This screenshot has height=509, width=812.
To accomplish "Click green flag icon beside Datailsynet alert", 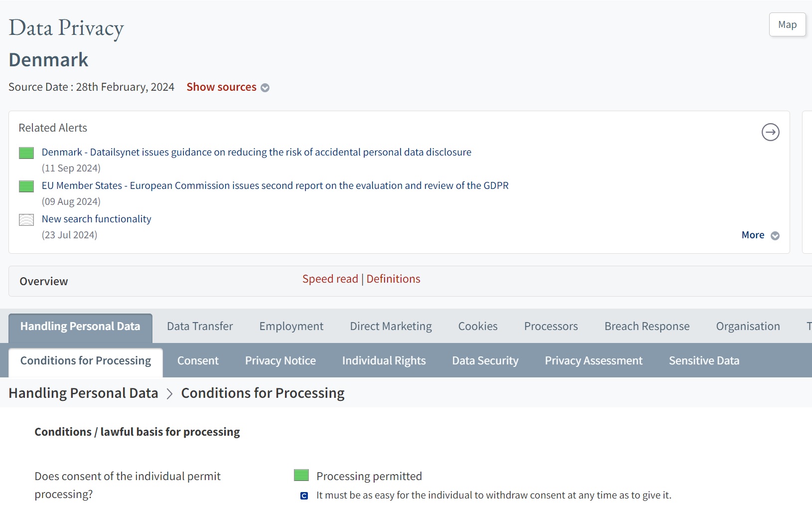I will pos(26,153).
